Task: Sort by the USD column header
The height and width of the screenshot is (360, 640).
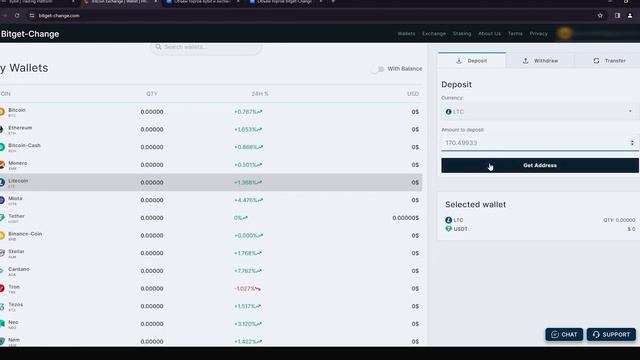Action: click(x=413, y=94)
